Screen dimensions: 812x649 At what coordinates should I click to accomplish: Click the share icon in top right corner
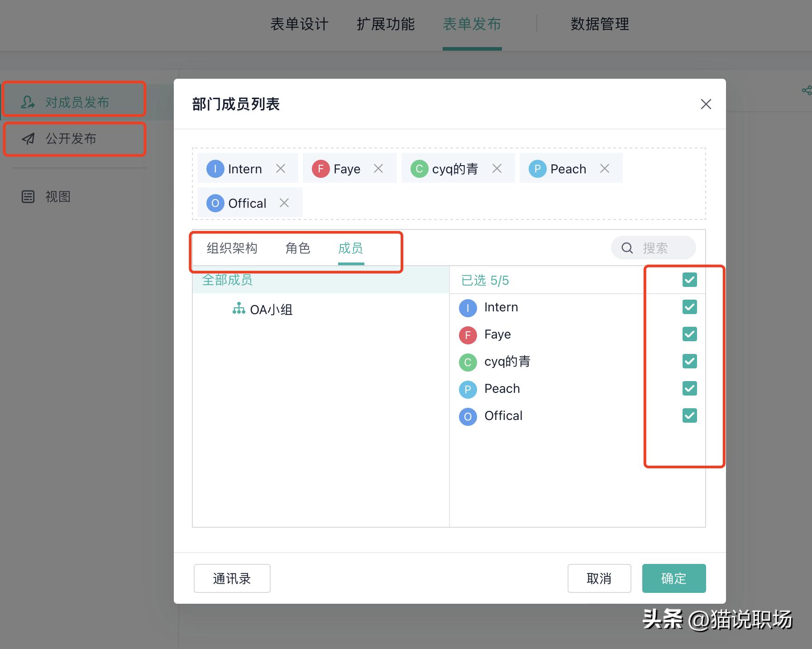pos(806,90)
